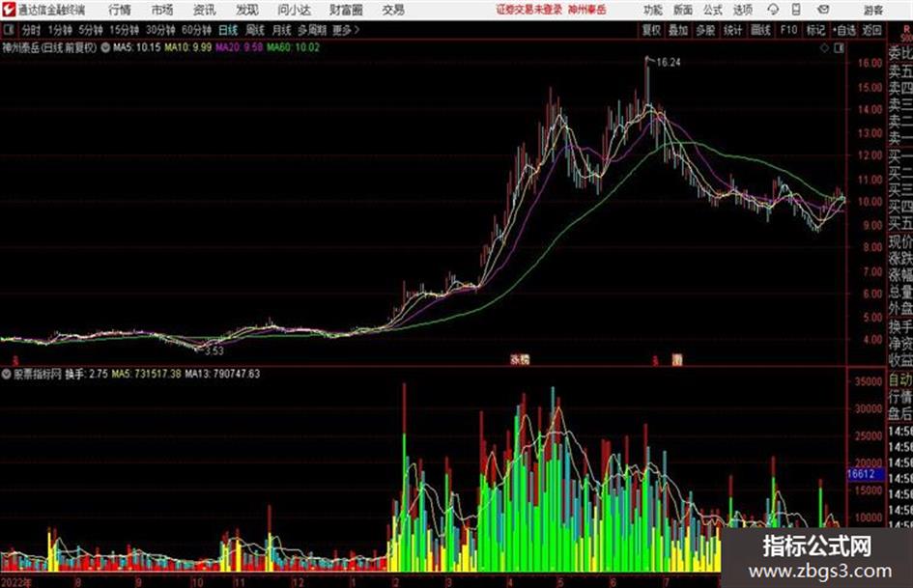Select the 行情 tab in the right panel
913x588 pixels.
pos(900,397)
